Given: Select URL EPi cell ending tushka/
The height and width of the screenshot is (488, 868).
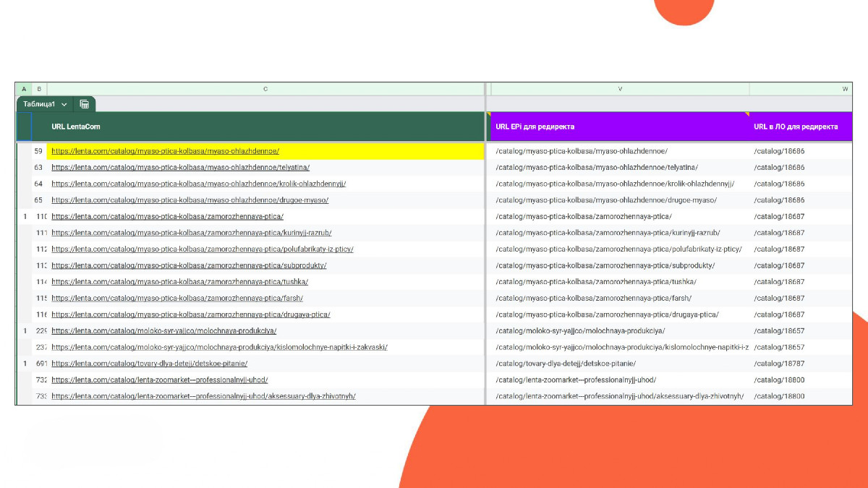Looking at the screenshot, I should point(620,282).
